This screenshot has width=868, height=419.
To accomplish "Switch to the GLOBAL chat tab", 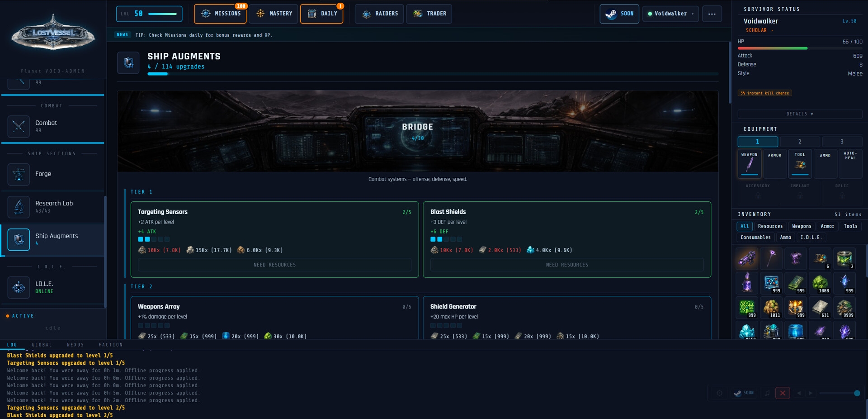I will pos(42,345).
